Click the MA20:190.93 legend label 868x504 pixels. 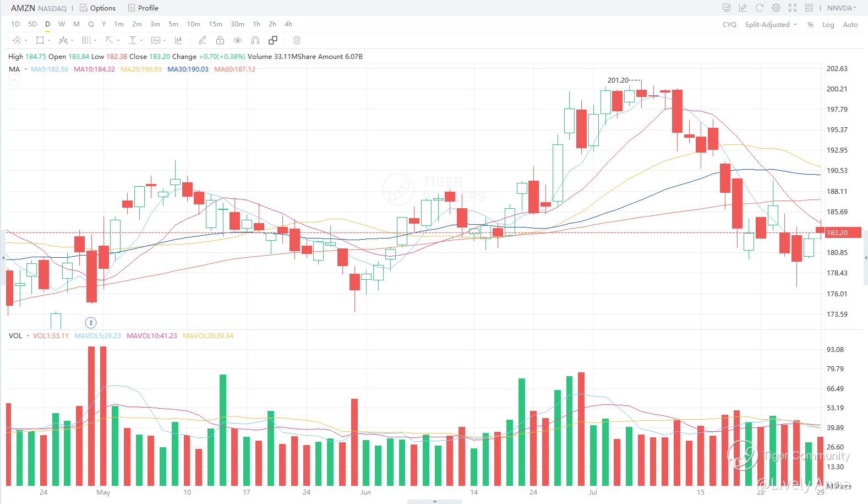pos(141,69)
